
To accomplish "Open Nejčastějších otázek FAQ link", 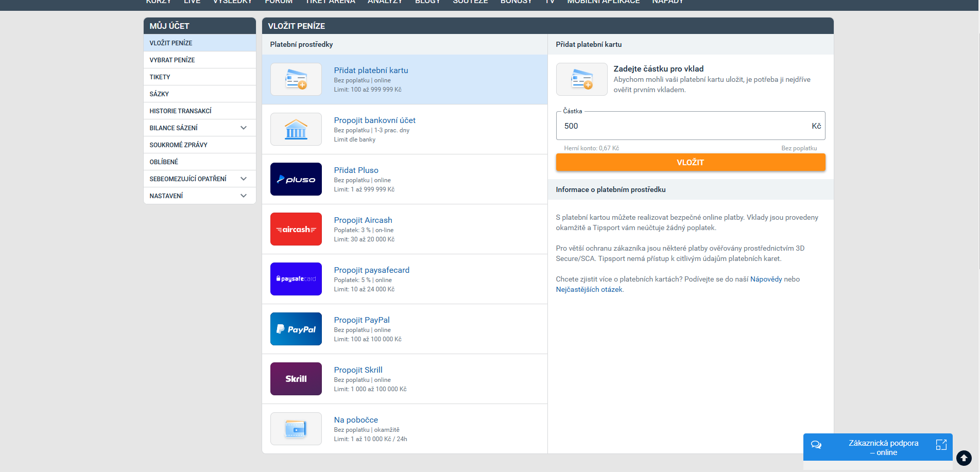I will [x=589, y=289].
